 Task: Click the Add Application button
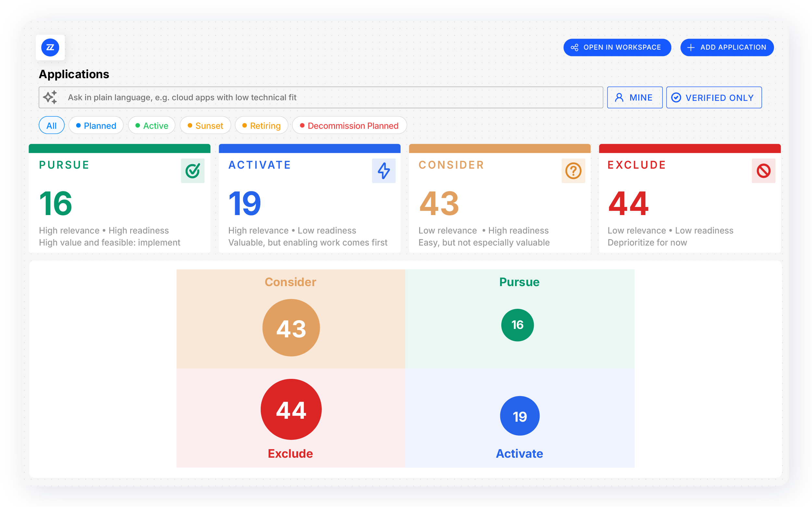pyautogui.click(x=727, y=48)
